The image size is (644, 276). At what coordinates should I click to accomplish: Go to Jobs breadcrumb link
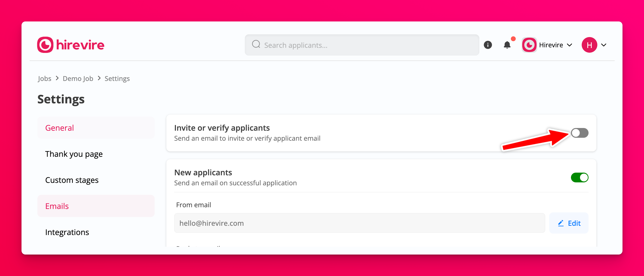pos(44,78)
